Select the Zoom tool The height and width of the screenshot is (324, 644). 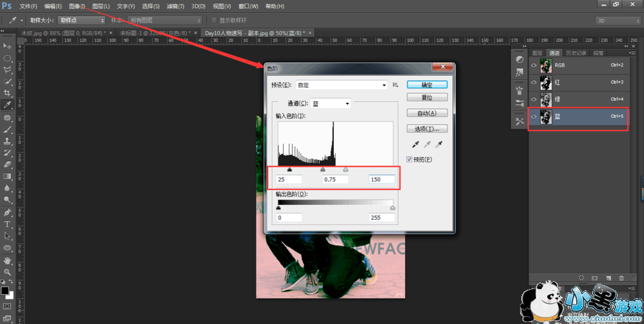coord(7,272)
